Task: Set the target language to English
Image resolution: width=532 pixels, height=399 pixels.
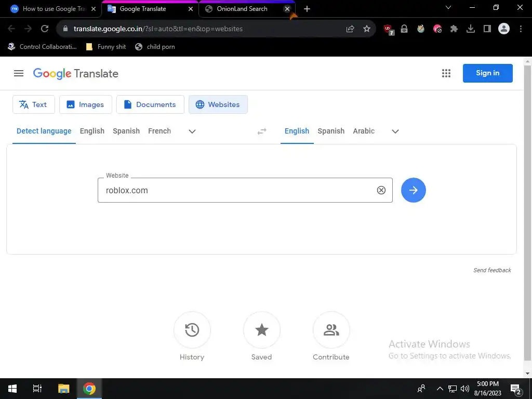Action: [x=297, y=131]
